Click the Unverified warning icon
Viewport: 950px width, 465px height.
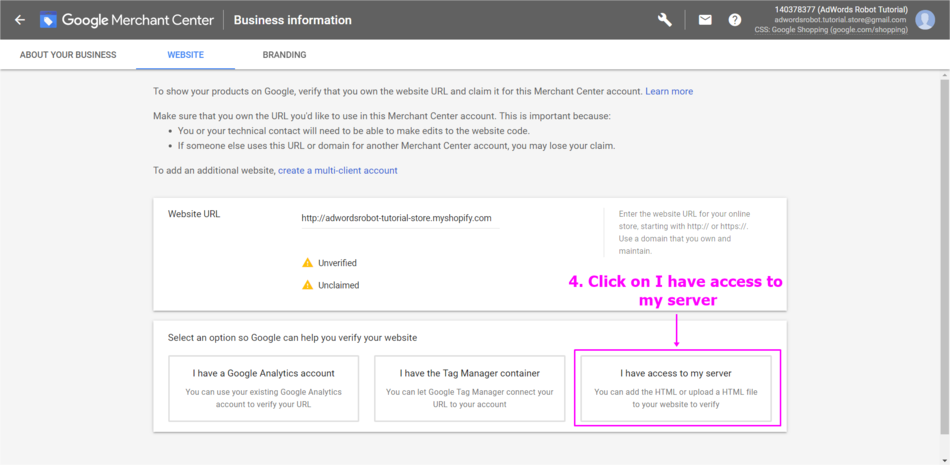[x=308, y=263]
